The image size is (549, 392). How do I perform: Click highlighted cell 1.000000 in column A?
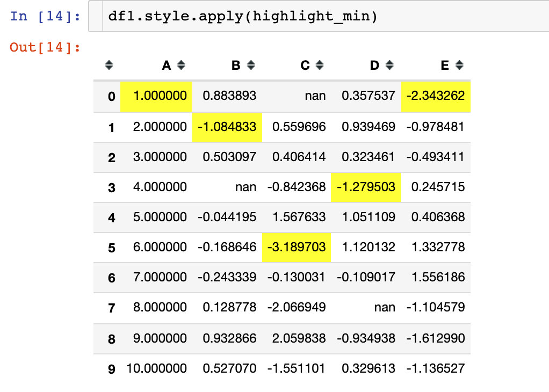click(x=156, y=96)
